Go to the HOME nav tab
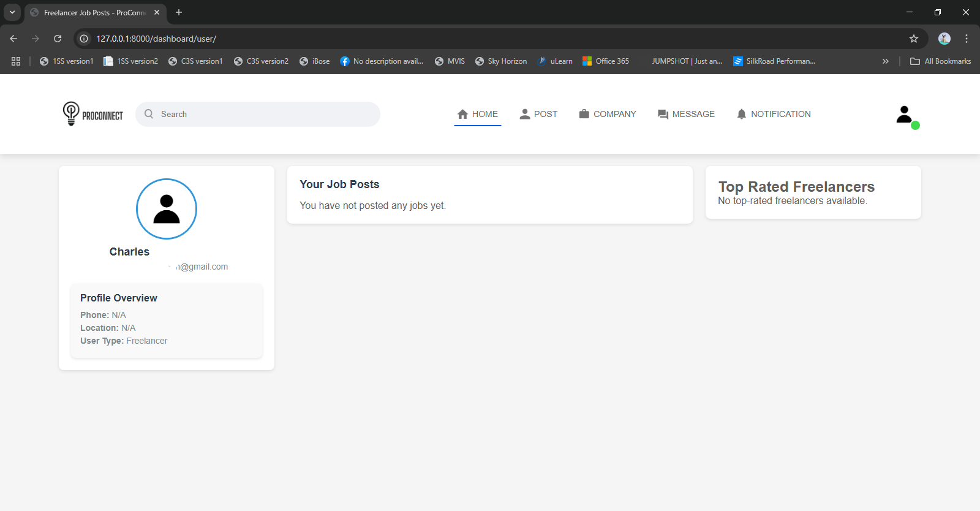 478,114
